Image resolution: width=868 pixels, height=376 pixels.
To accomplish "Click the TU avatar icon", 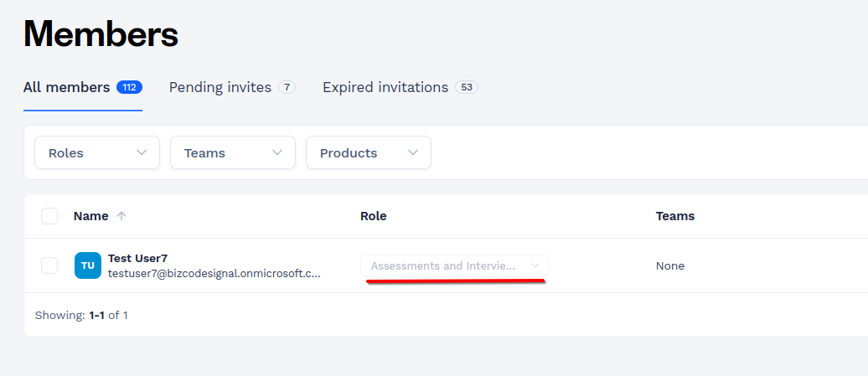I will click(88, 265).
